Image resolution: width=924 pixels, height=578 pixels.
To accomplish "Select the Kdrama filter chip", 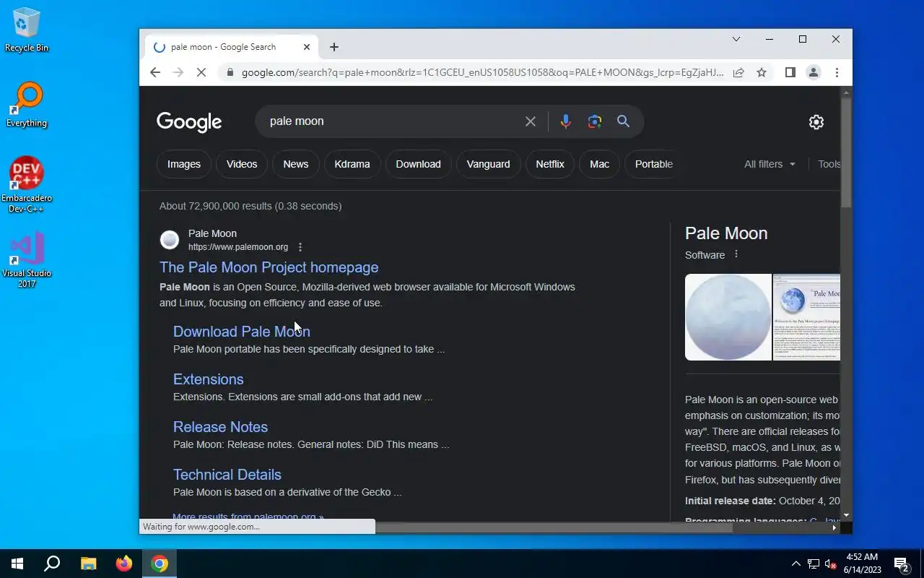I will [352, 164].
